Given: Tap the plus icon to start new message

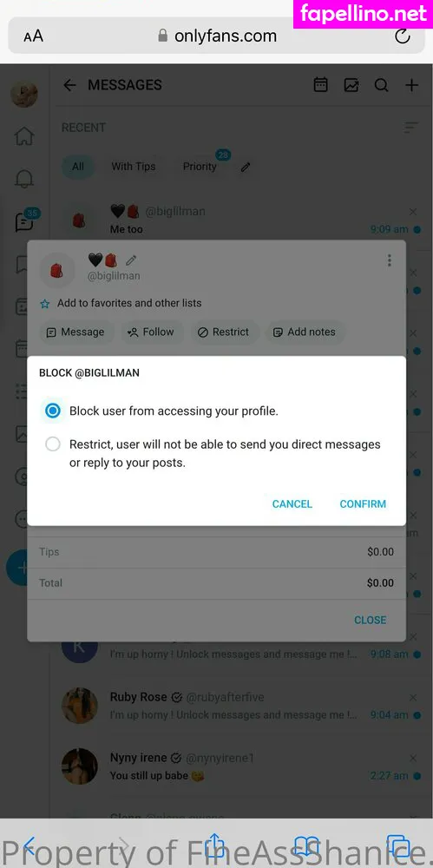Looking at the screenshot, I should (x=411, y=85).
